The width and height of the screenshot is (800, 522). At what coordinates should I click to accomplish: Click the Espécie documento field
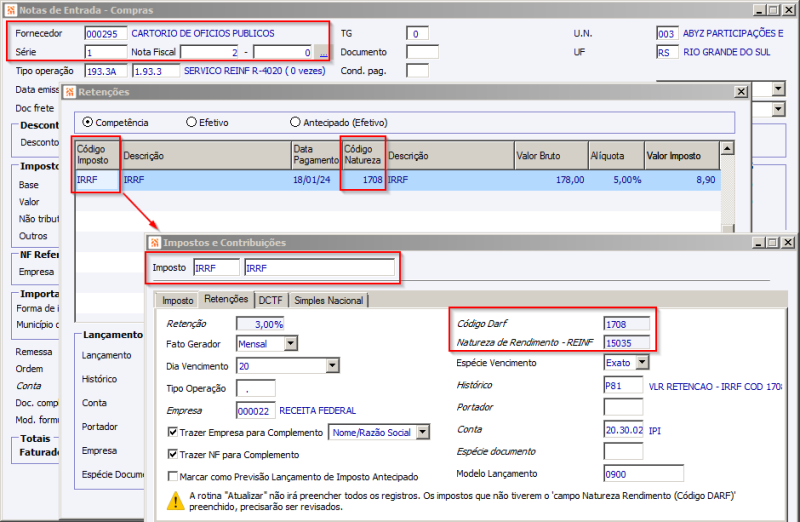point(623,452)
